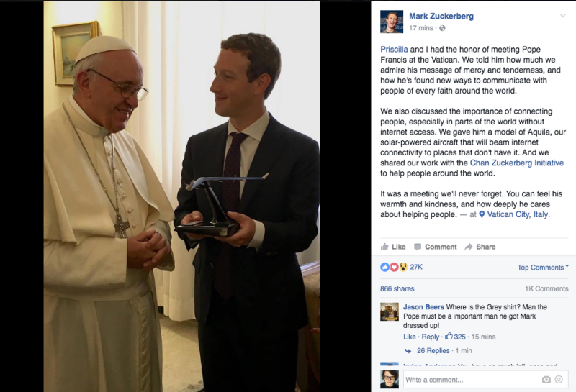
Task: Click the public globe privacy icon
Action: [442, 28]
